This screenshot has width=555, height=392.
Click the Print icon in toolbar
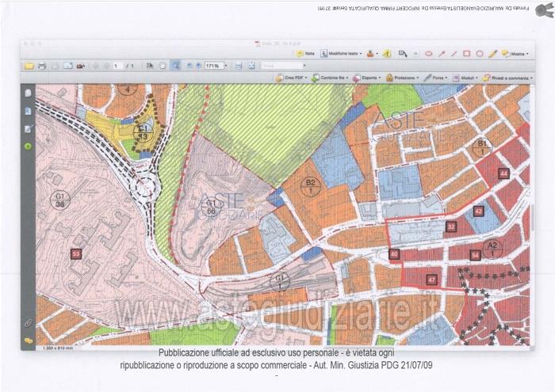coord(42,66)
